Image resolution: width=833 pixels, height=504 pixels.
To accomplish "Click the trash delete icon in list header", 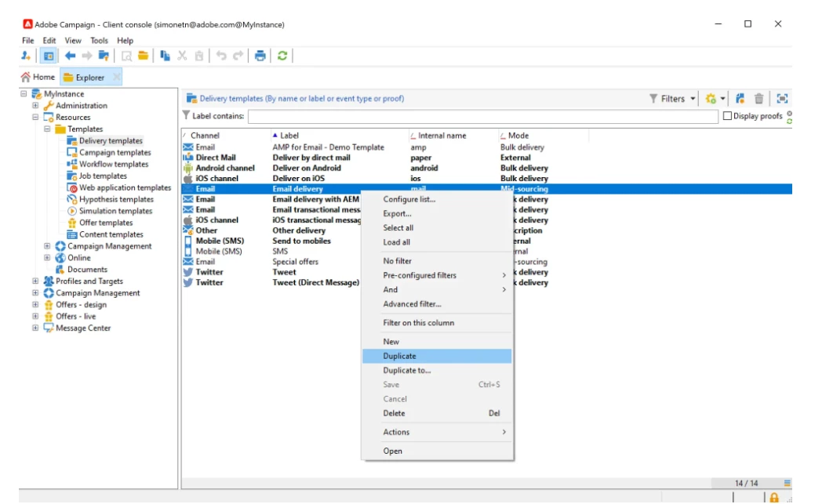I will click(x=758, y=98).
